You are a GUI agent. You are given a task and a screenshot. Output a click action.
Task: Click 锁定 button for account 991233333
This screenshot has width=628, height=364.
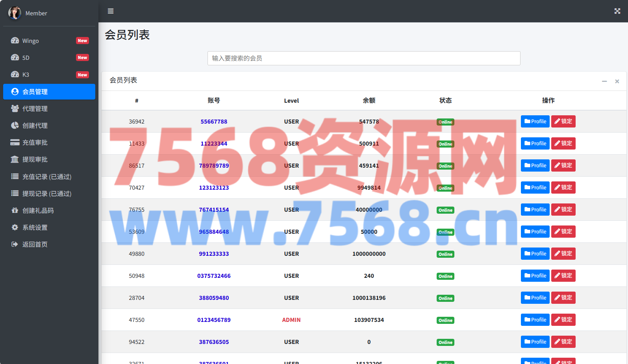tap(563, 254)
